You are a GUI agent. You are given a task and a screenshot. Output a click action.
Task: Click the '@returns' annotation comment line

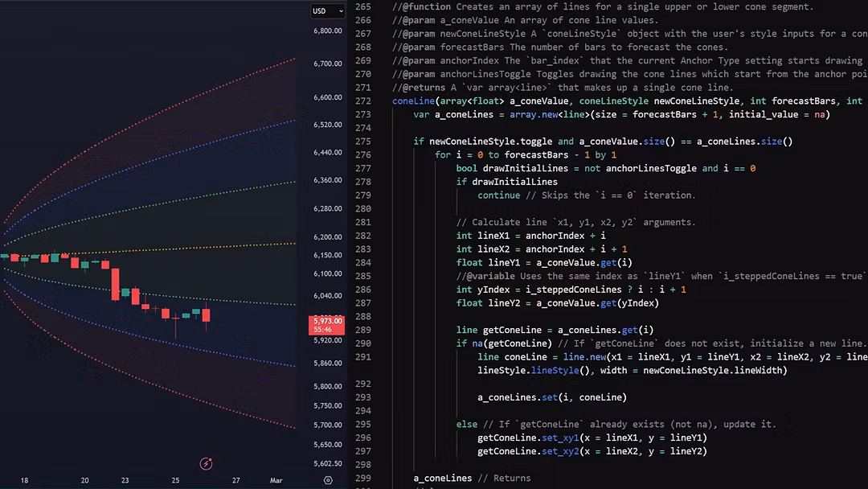coord(563,88)
